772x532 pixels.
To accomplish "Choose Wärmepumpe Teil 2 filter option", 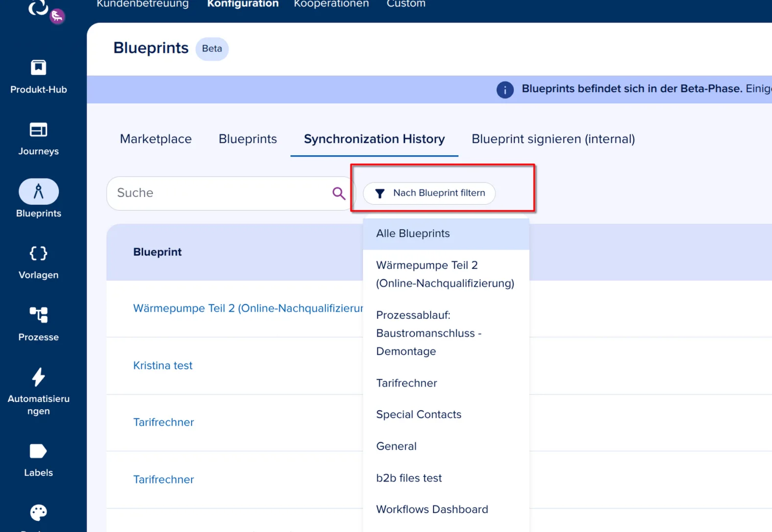I will pos(446,274).
